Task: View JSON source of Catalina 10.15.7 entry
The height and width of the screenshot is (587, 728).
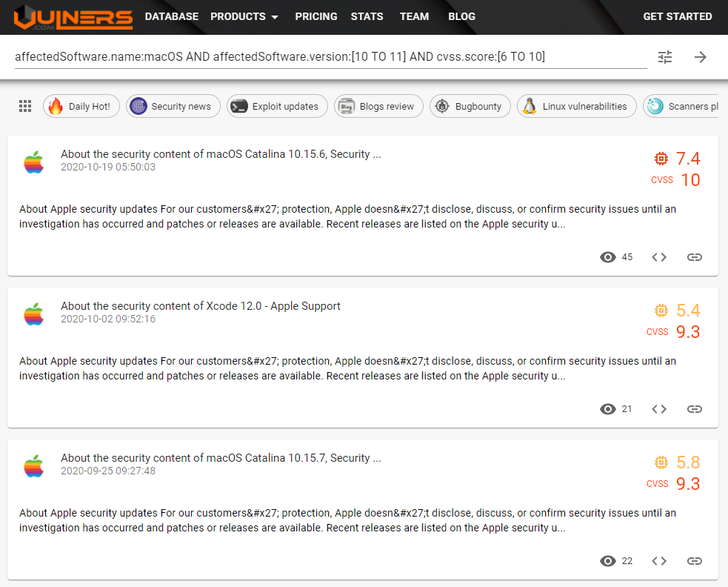Action: (x=659, y=561)
